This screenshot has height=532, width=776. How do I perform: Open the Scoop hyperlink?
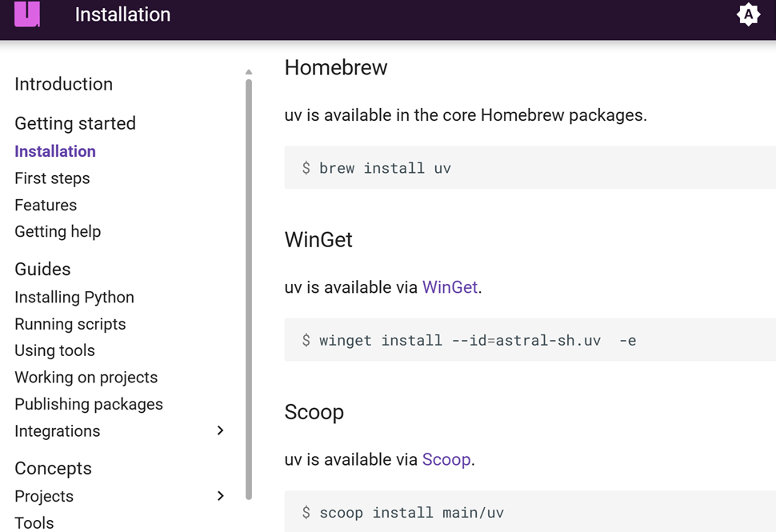click(446, 459)
